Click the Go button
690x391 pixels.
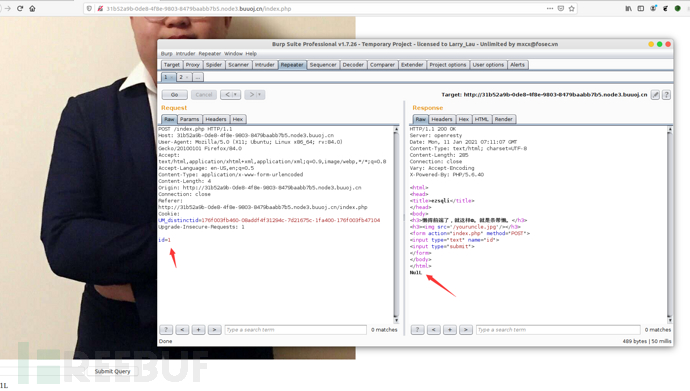175,95
